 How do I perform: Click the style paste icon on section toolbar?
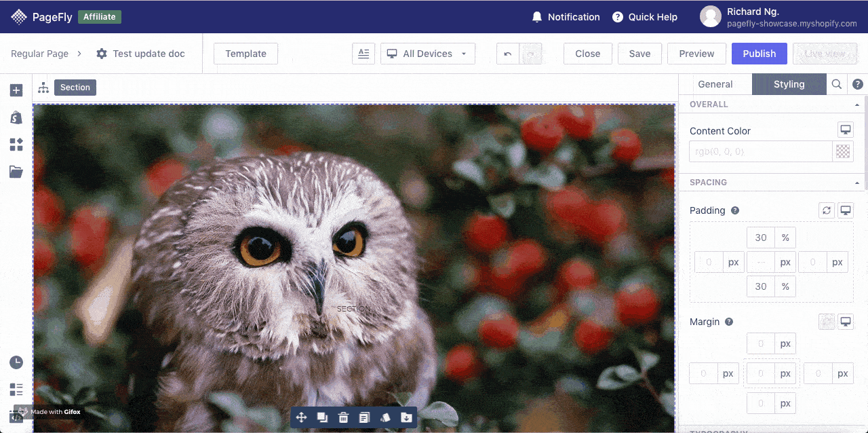click(385, 417)
